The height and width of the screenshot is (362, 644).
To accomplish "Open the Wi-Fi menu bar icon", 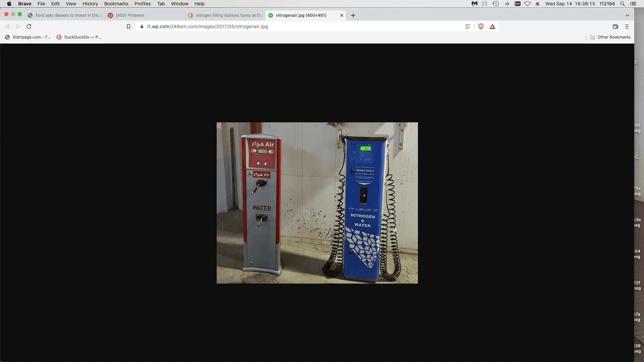I will (527, 4).
